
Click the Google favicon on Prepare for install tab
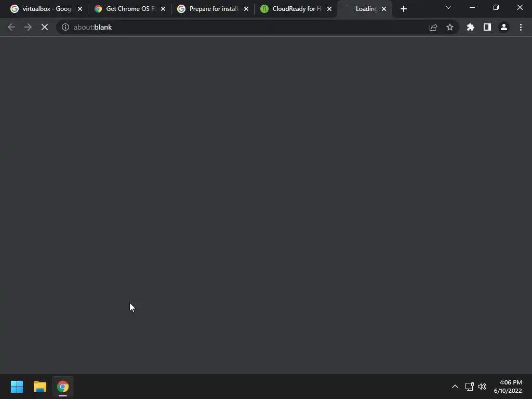coord(181,9)
